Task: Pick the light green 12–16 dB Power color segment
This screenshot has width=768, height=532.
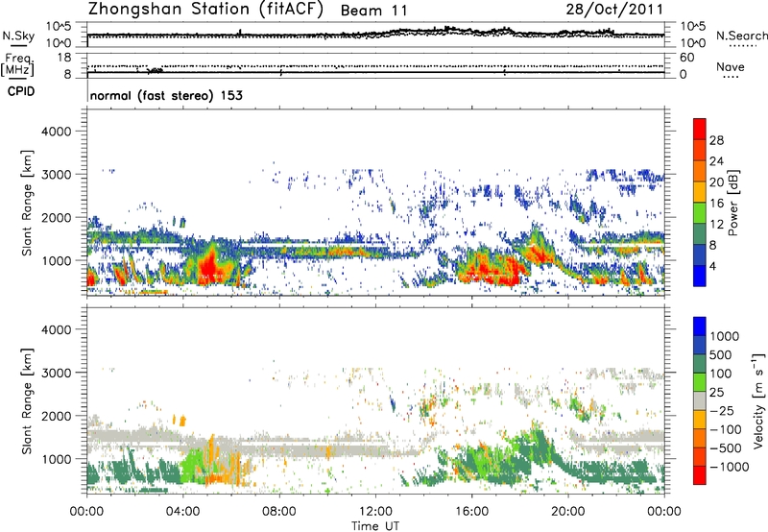Action: tap(700, 212)
